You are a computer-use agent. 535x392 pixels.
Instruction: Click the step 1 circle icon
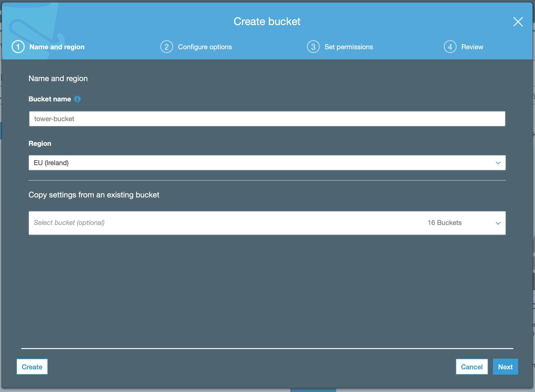click(18, 47)
